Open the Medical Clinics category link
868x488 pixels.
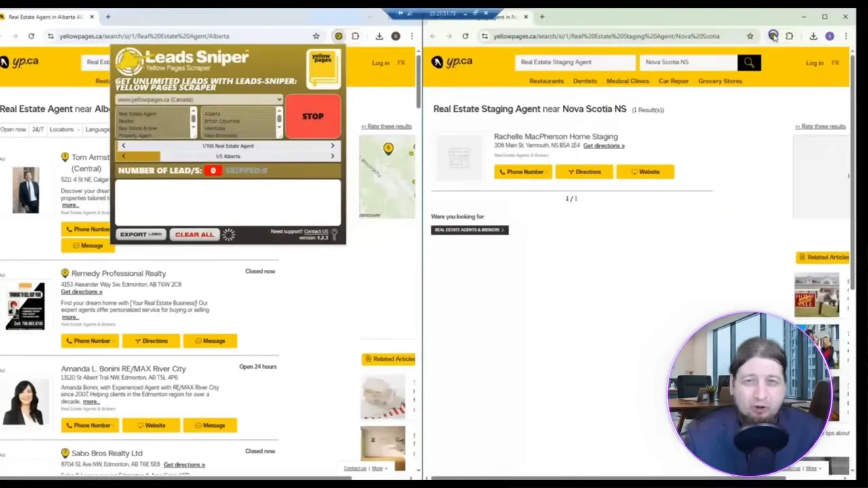627,81
